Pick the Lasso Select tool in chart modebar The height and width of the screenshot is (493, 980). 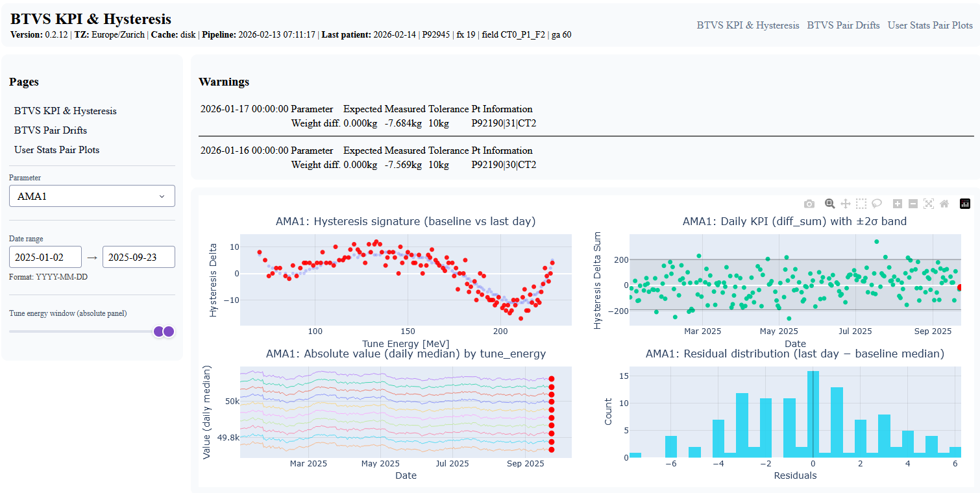877,204
